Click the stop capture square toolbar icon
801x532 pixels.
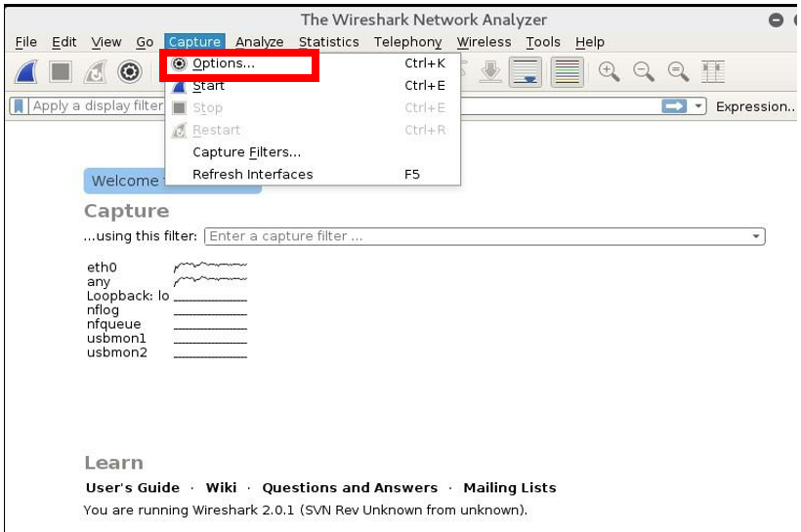[x=61, y=72]
